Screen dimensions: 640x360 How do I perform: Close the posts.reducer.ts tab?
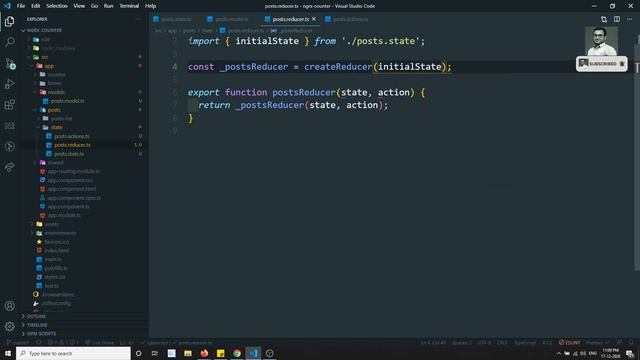[314, 19]
